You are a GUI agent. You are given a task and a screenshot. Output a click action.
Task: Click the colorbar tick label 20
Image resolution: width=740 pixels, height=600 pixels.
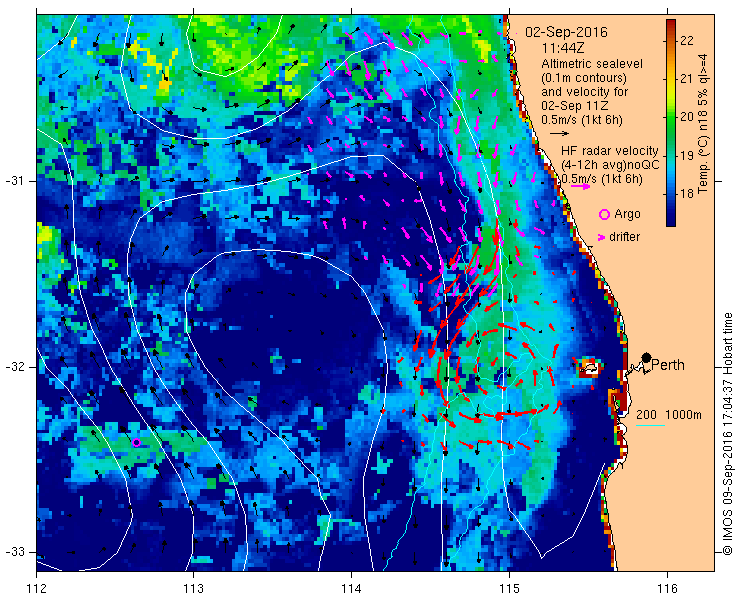pyautogui.click(x=687, y=117)
